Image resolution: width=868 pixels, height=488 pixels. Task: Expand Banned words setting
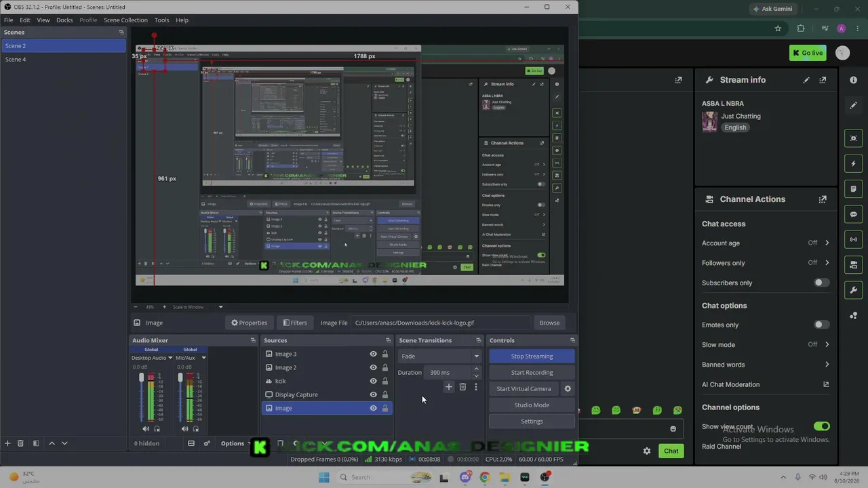coord(827,365)
